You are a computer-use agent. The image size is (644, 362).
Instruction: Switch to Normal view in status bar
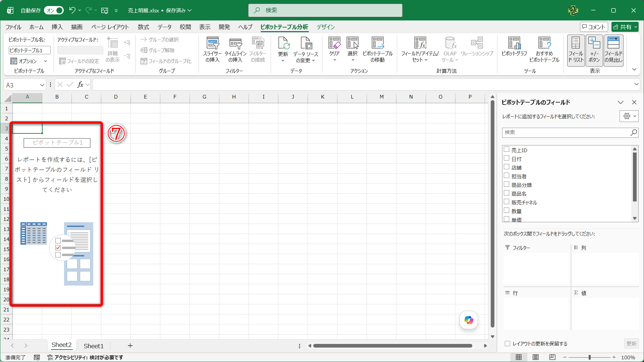[x=519, y=357]
